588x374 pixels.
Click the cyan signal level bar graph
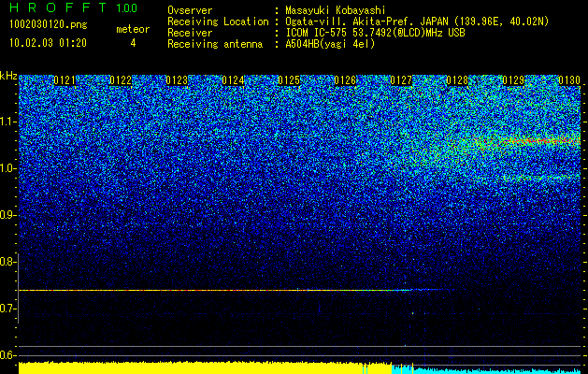point(486,370)
